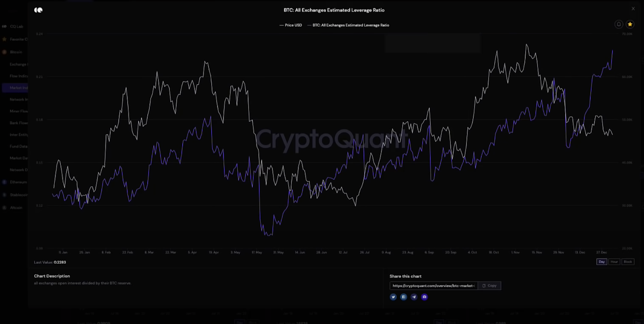The width and height of the screenshot is (644, 324).
Task: Open Network Indicator sidebar item
Action: click(19, 99)
